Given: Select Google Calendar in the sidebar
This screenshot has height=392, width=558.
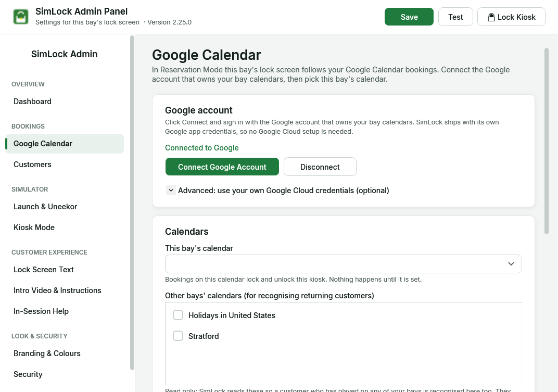Looking at the screenshot, I should coord(65,144).
